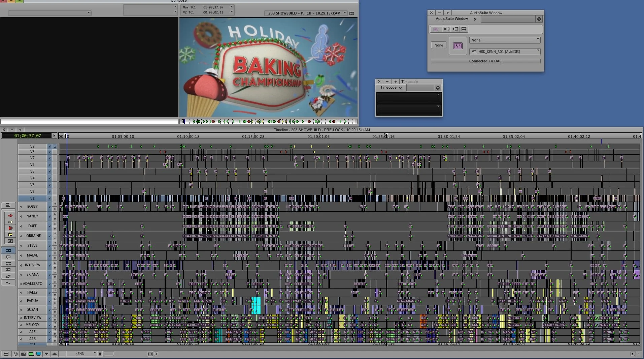This screenshot has width=644, height=359.
Task: Click the Holiday Baking Championship record monitor
Action: (x=268, y=67)
